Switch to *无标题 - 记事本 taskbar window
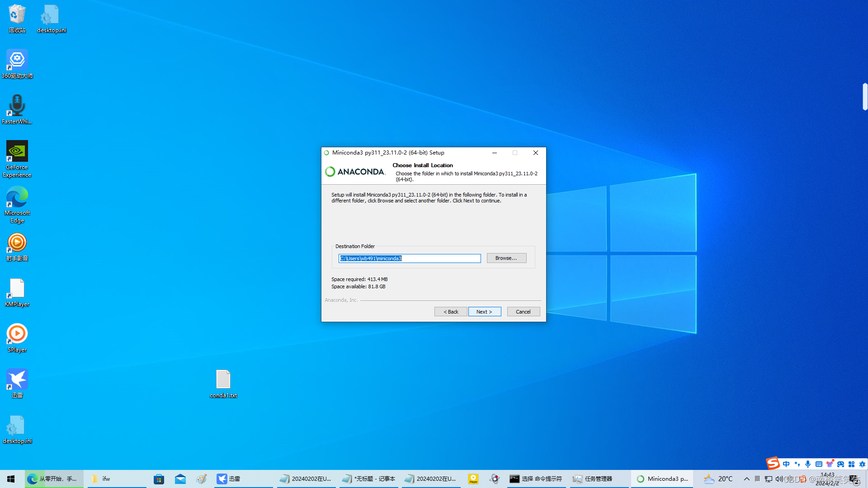 [x=369, y=479]
